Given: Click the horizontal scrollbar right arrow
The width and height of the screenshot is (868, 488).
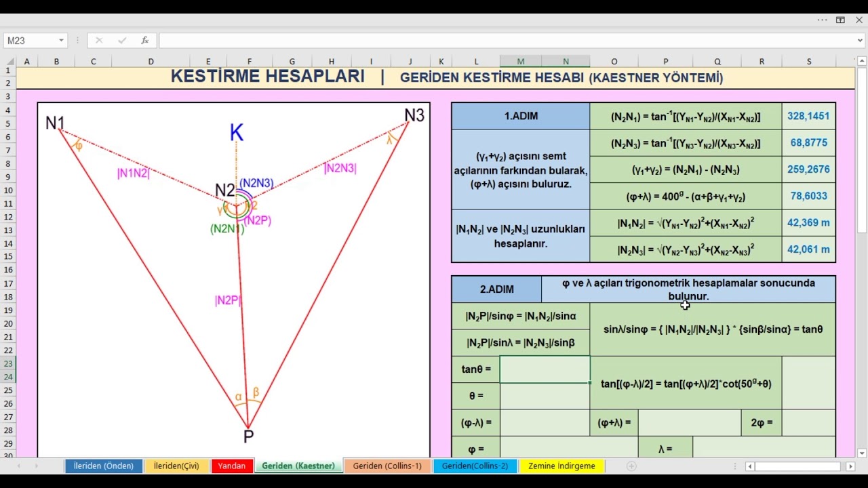Looking at the screenshot, I should (850, 466).
